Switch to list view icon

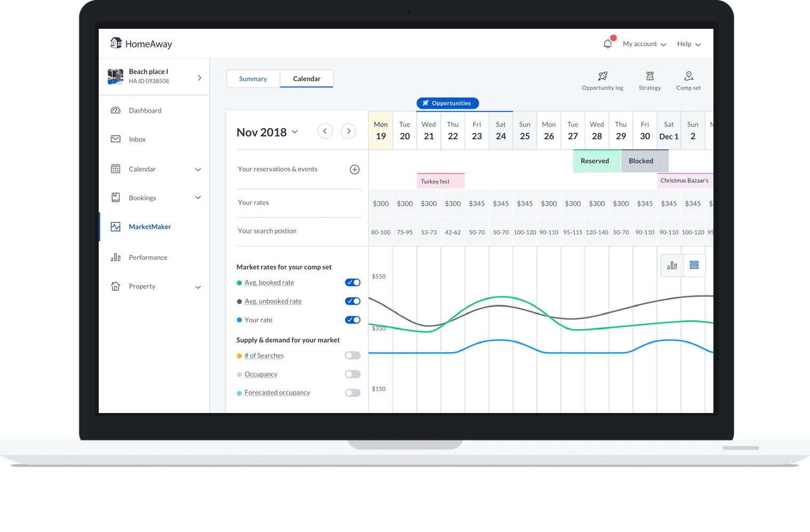(694, 265)
